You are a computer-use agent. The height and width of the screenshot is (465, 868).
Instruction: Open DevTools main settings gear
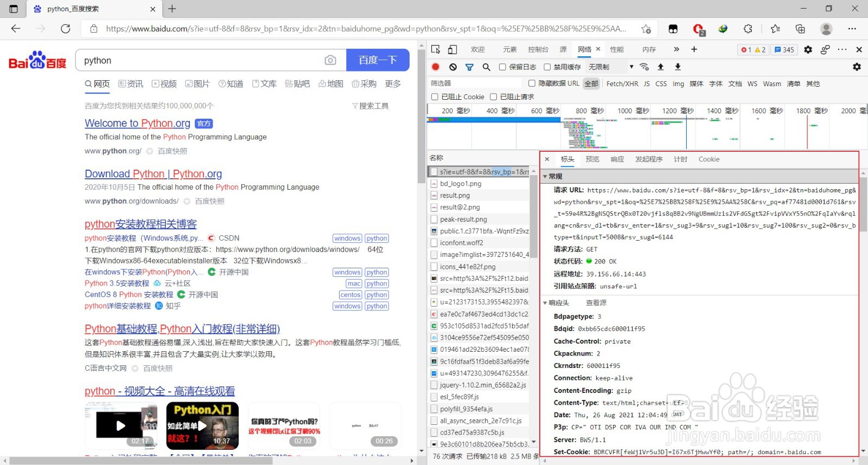[808, 49]
